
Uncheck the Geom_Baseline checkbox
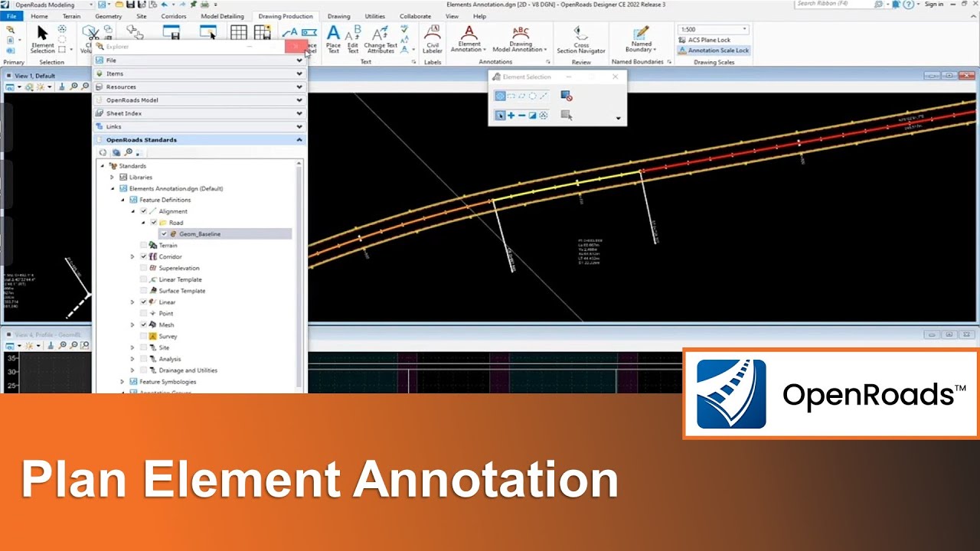click(x=164, y=234)
